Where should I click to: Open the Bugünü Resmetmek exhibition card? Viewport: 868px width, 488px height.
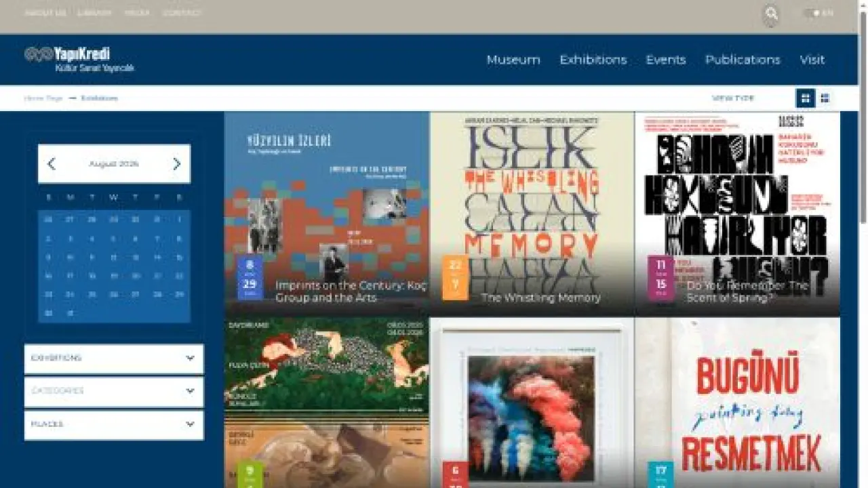(738, 403)
